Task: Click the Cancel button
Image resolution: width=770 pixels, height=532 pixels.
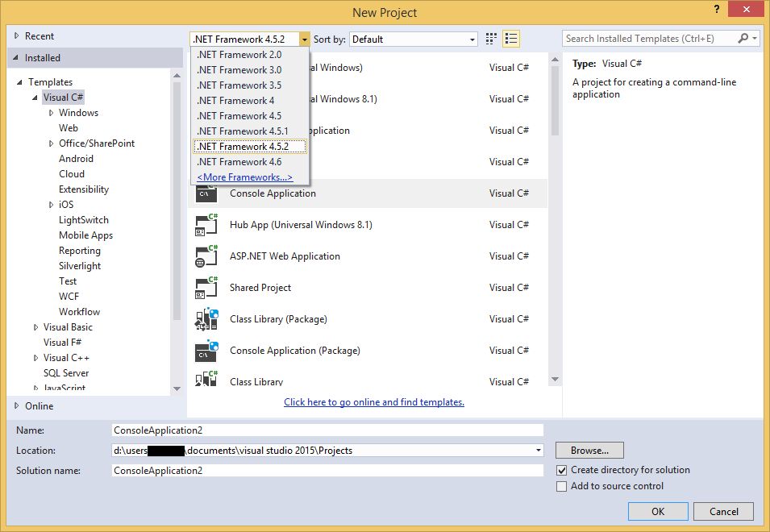Action: pos(723,511)
